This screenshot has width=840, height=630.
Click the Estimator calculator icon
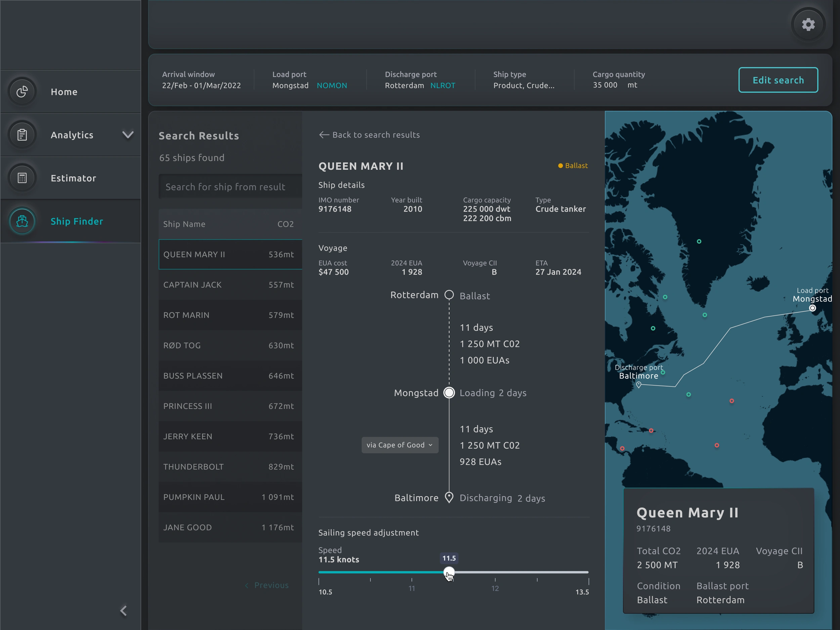point(22,178)
